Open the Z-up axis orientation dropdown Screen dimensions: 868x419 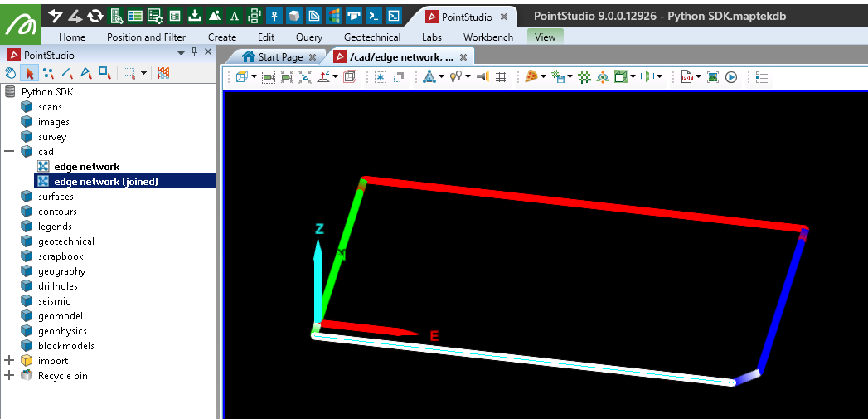(336, 77)
